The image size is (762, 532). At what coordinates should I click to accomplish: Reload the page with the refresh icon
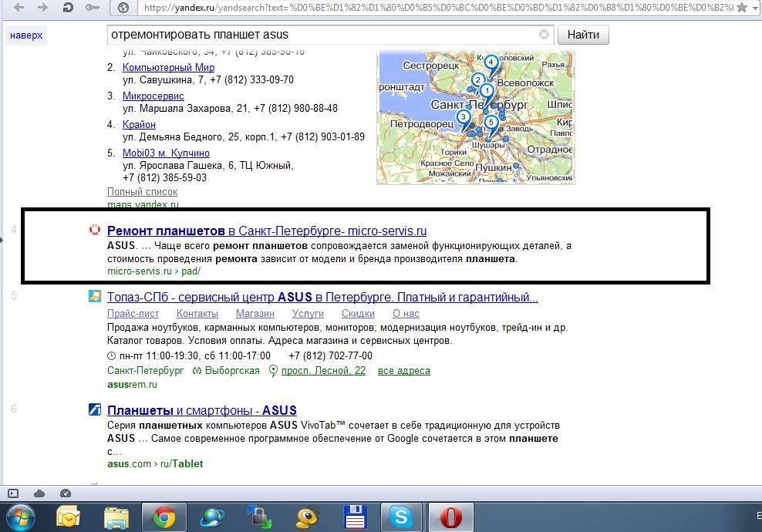[68, 7]
